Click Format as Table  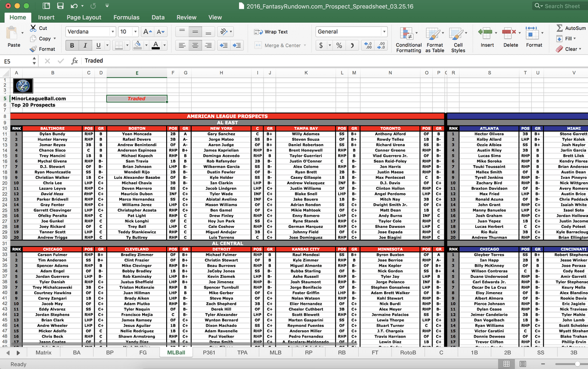click(435, 40)
